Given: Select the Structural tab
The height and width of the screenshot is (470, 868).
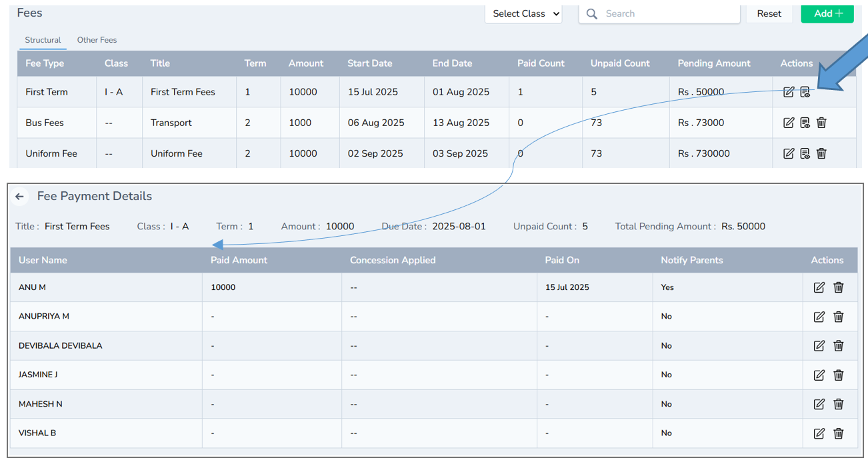Looking at the screenshot, I should coord(43,40).
